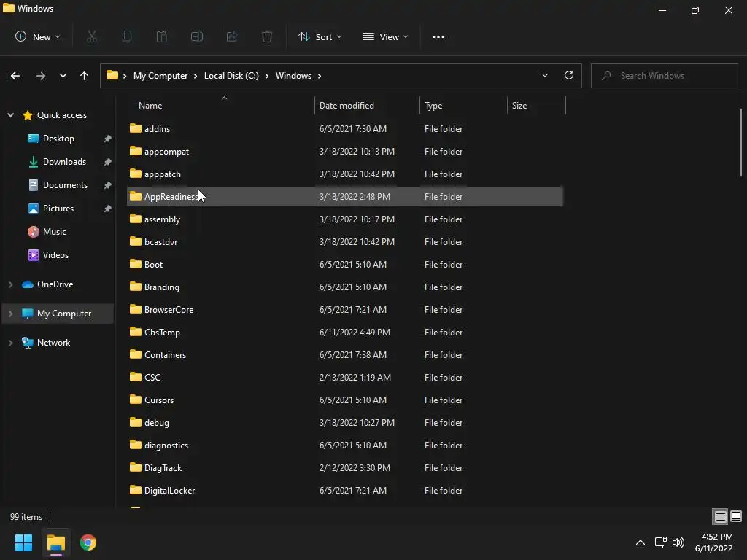The width and height of the screenshot is (747, 560).
Task: Click the pin icon next to Documents
Action: point(108,185)
